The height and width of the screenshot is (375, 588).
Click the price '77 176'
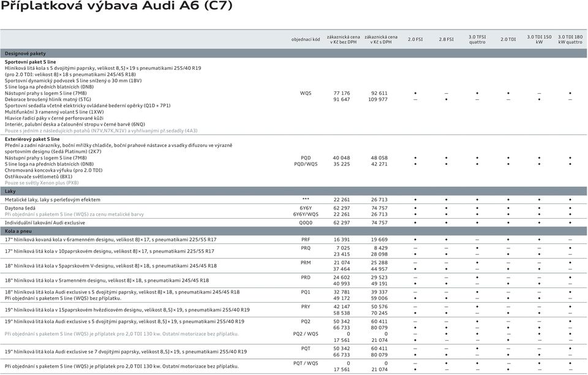[x=342, y=93]
